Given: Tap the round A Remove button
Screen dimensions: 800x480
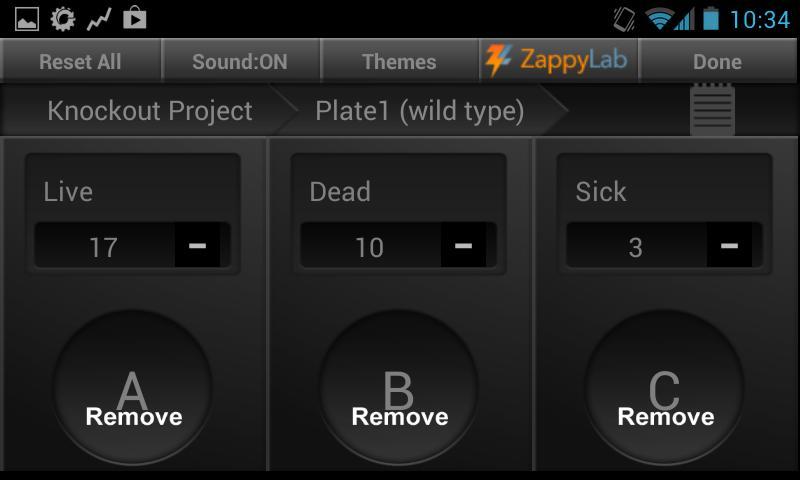Looking at the screenshot, I should [133, 389].
